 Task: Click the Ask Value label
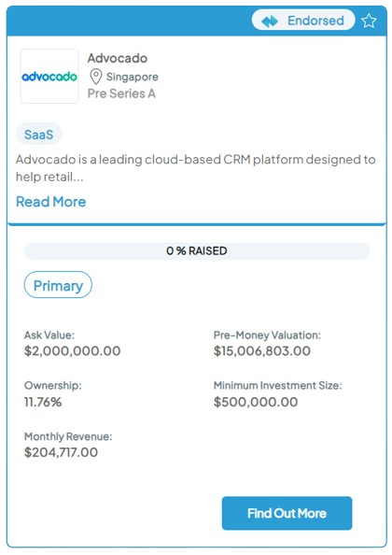(x=49, y=334)
